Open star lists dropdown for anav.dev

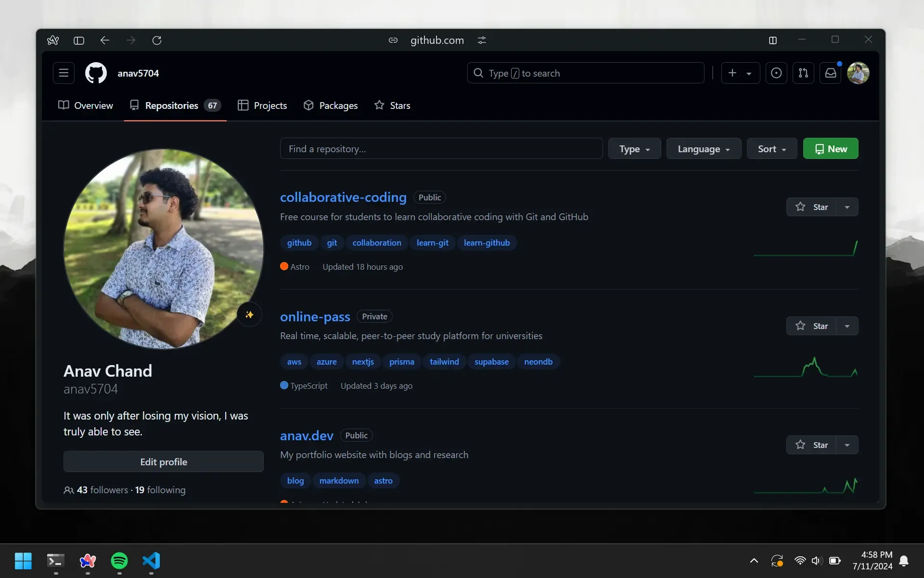pyautogui.click(x=847, y=445)
